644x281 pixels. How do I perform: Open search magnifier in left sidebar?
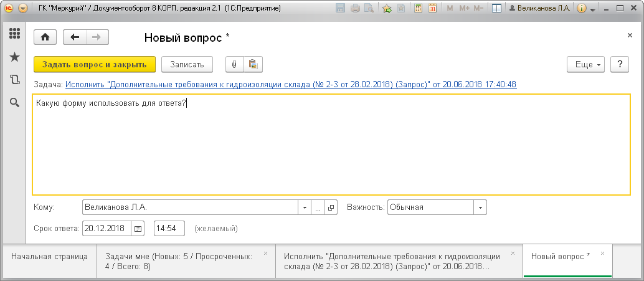15,103
